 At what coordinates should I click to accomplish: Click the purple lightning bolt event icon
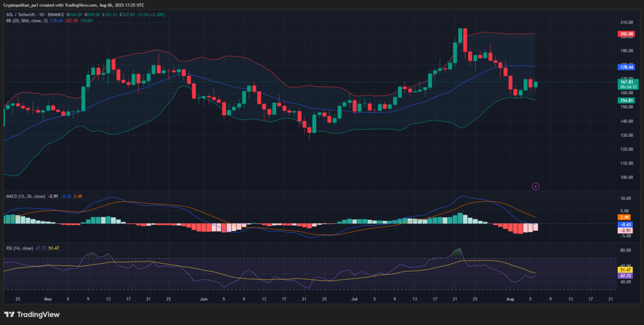pos(536,186)
